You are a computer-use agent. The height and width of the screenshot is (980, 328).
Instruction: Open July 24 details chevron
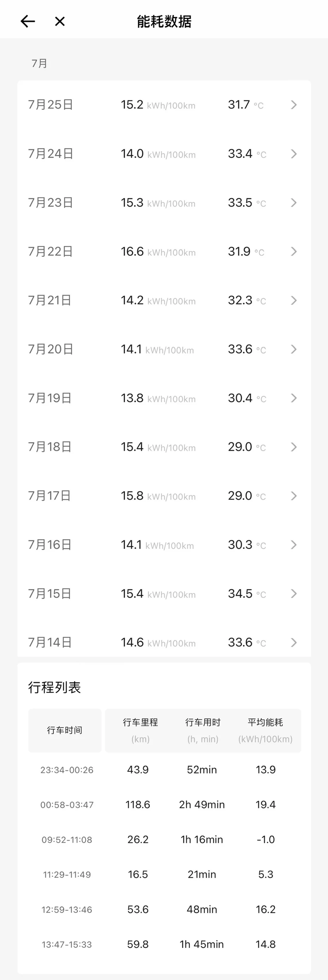click(x=294, y=154)
